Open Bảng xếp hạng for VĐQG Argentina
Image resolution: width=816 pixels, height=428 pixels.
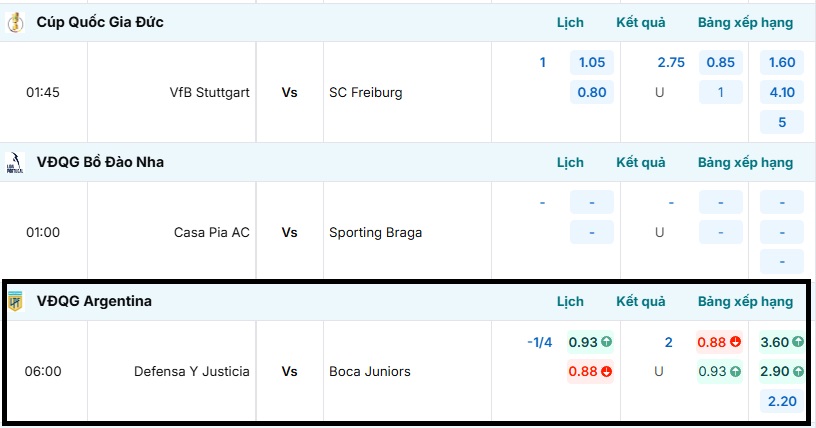click(x=745, y=301)
